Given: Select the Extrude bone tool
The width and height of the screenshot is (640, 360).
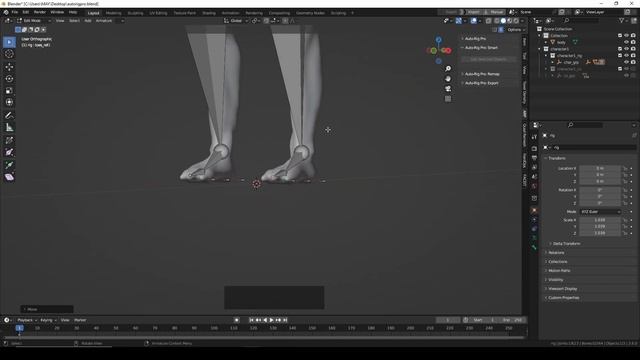Looking at the screenshot, I should coord(9,165).
